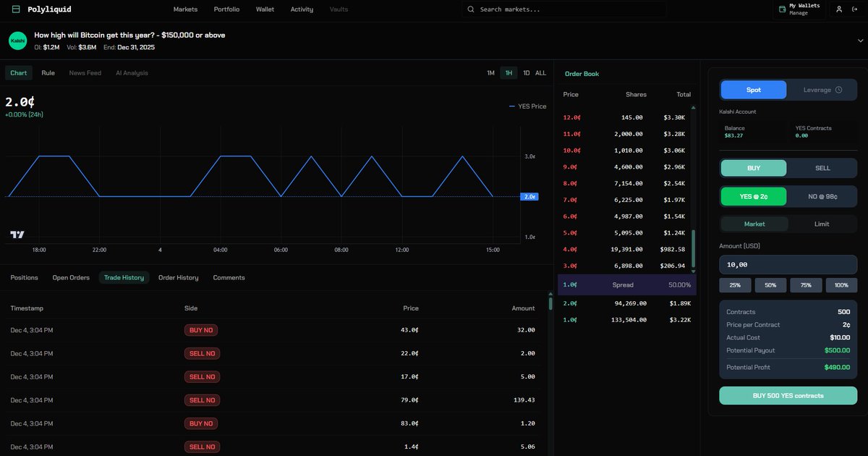Select Market order type
The image size is (868, 456).
(754, 224)
